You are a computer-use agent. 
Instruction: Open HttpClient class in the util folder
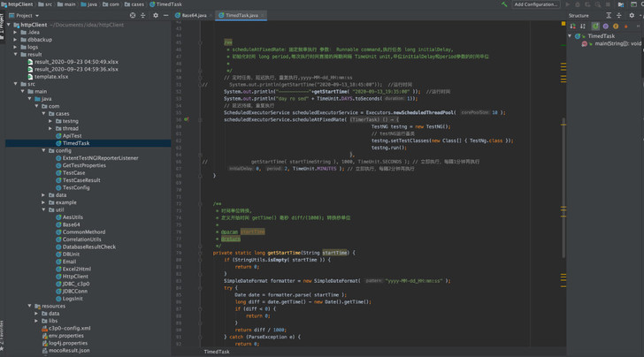coord(75,277)
